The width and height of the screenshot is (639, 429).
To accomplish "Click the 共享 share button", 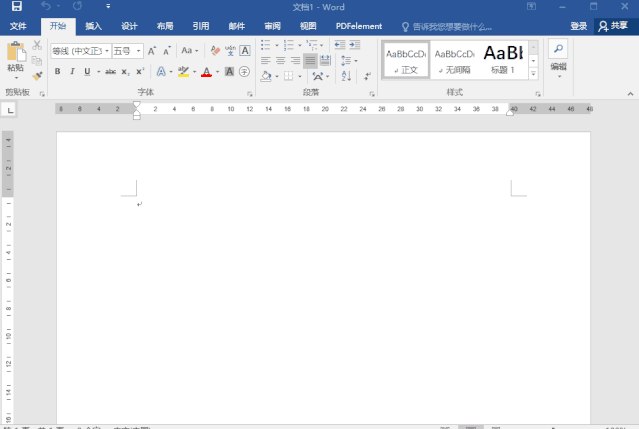I will (x=613, y=26).
